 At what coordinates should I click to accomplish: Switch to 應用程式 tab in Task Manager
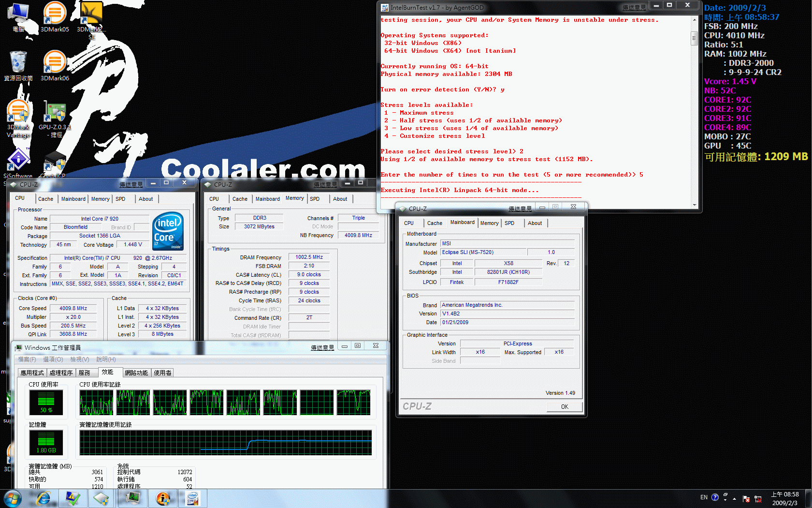32,373
